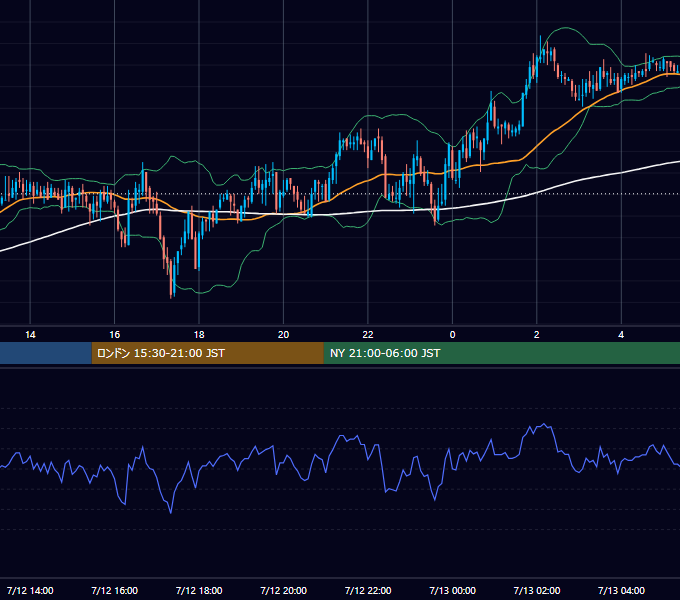This screenshot has height=600, width=680.
Task: Click the blue session bar before ロンドン
Action: (46, 353)
